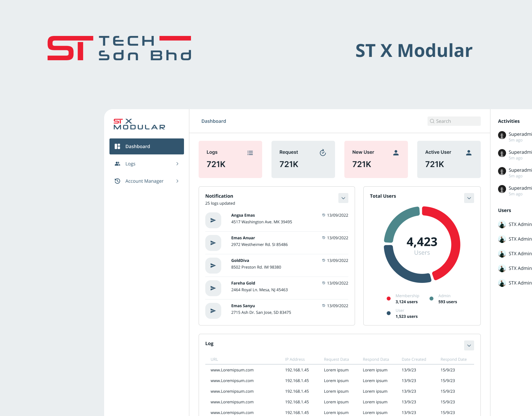Click the red Membership legend dot

(x=389, y=299)
